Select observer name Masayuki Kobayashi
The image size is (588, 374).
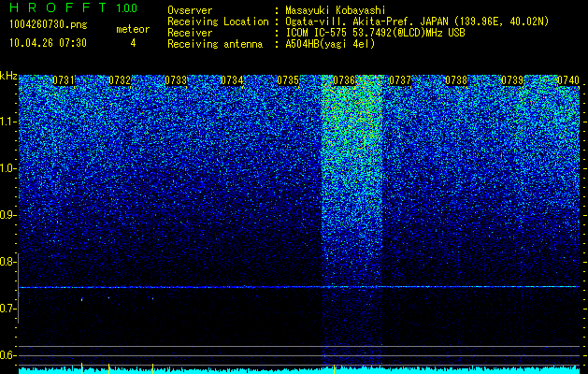[336, 10]
